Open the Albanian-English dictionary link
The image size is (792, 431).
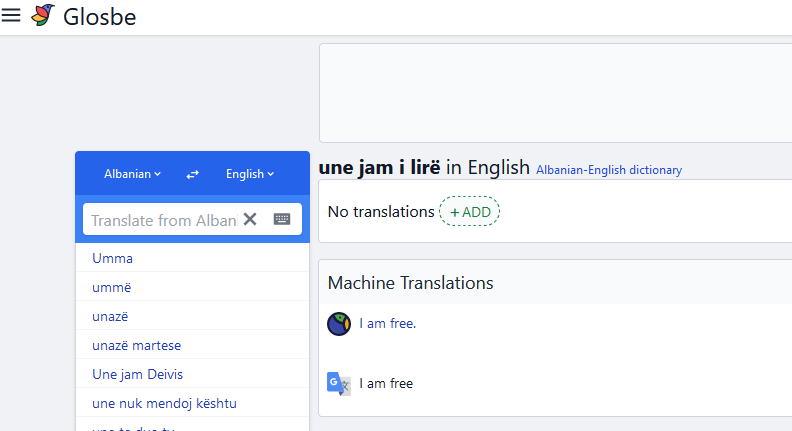pyautogui.click(x=609, y=170)
